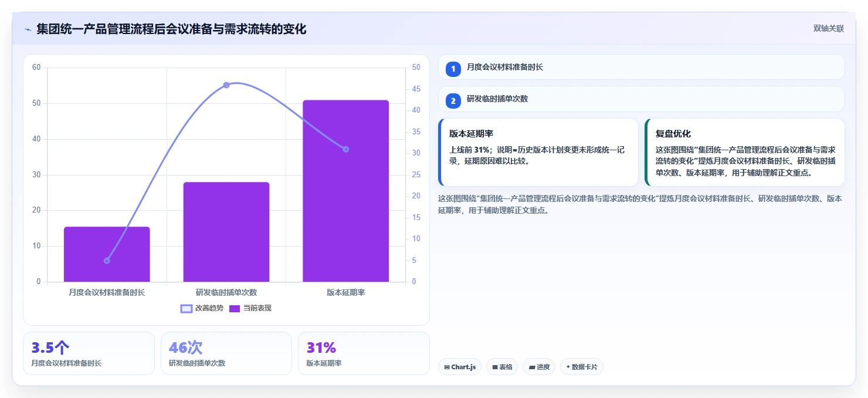Open the 版本延期率 detail card
Image resolution: width=868 pixels, height=398 pixels.
(538, 152)
